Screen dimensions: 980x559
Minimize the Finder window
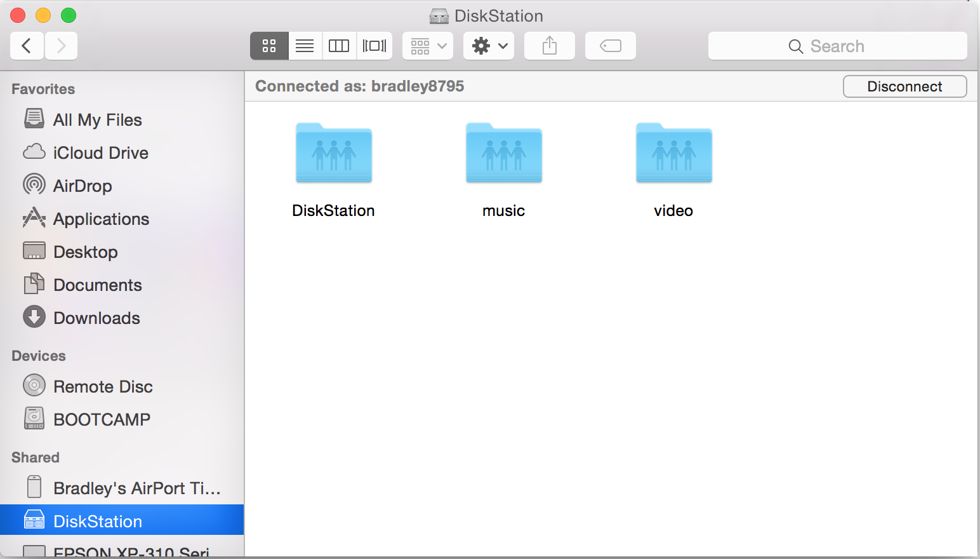(43, 15)
